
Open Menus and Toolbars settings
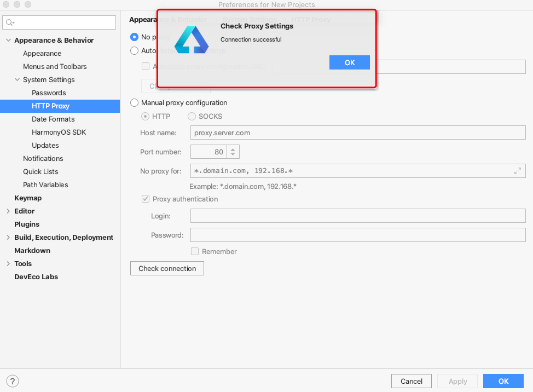[55, 67]
